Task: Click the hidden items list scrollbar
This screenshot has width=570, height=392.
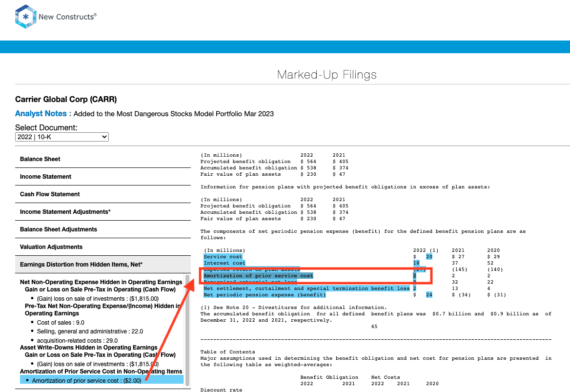Action: 187,330
